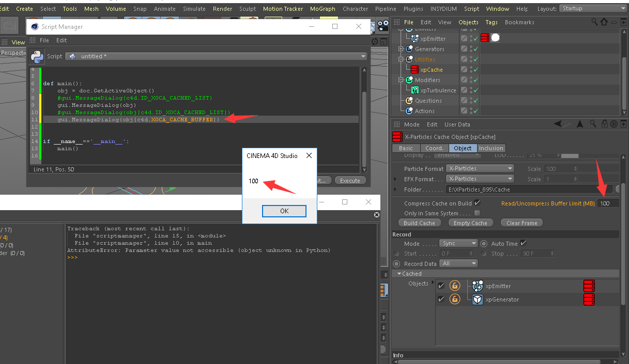Uncheck the cached xpGenerator row checkbox
The width and height of the screenshot is (629, 364).
441,299
